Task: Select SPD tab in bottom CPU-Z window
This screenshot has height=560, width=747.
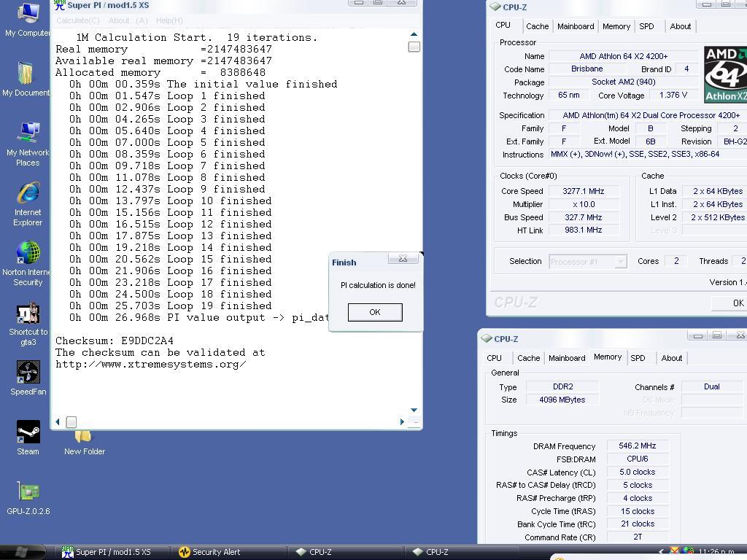Action: click(x=638, y=358)
